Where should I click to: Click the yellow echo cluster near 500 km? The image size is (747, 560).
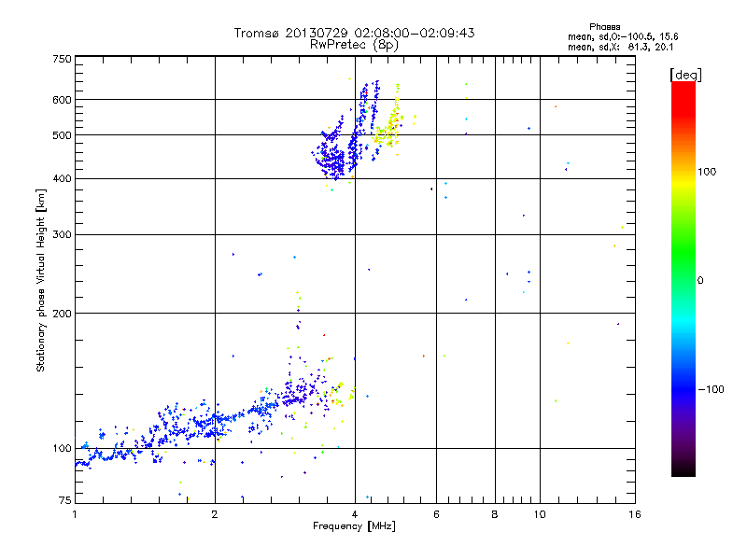[387, 131]
